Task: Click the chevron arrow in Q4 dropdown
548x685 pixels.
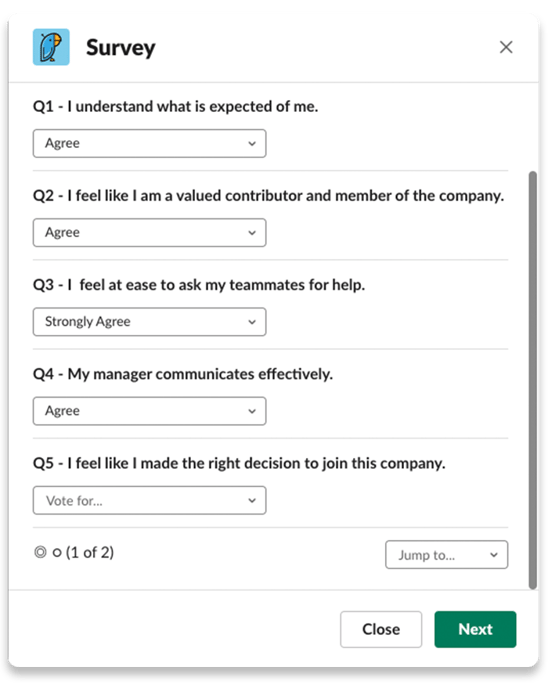Action: tap(252, 411)
